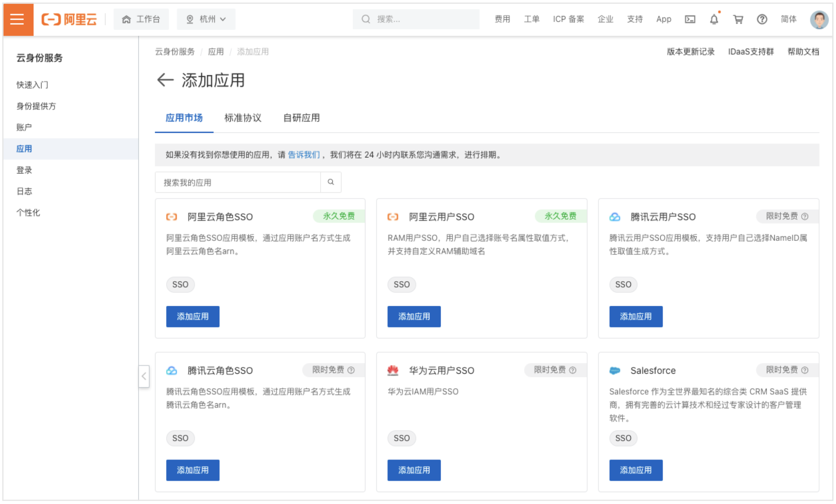Collapse the sidebar with the chevron handle

click(144, 376)
